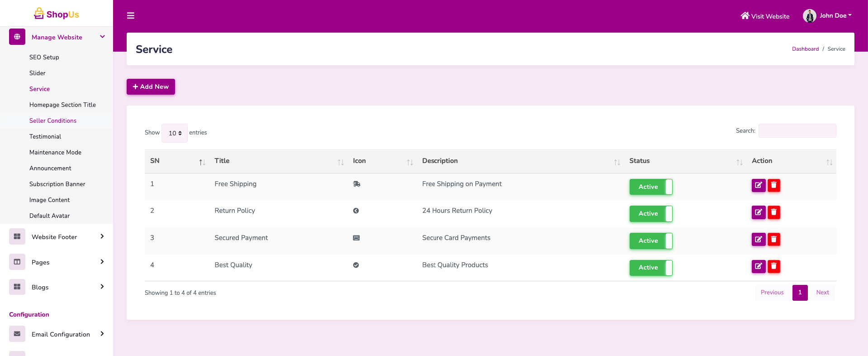Click the Add New button

[151, 87]
